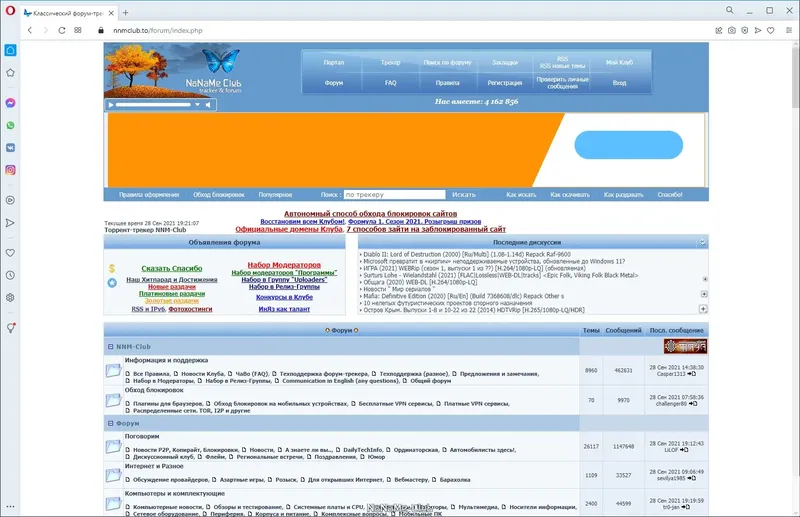Open Мой Клуб menu item
The image size is (800, 517).
pyautogui.click(x=619, y=62)
